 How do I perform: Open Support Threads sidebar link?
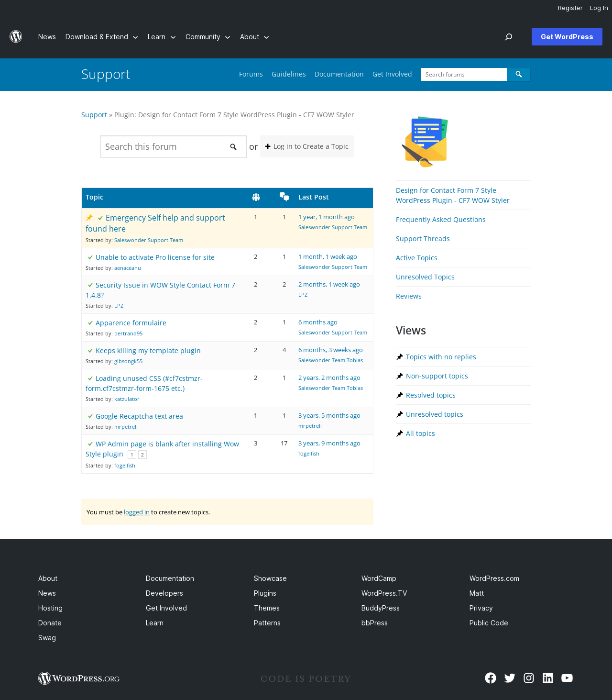[x=423, y=239]
